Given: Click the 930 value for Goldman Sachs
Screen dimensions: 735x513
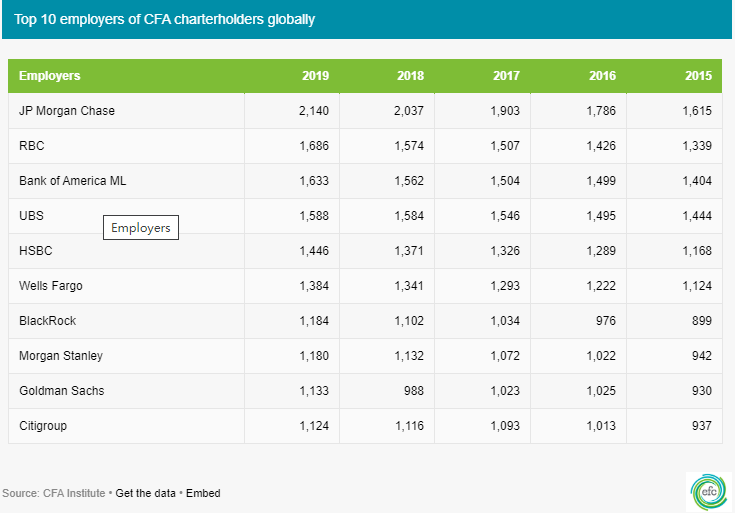Looking at the screenshot, I should 702,391.
